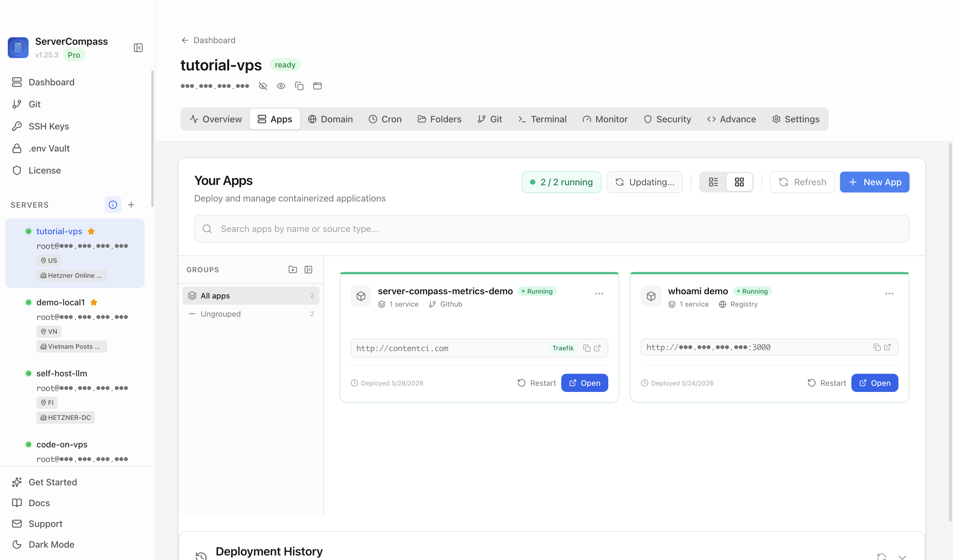Open the whoami demo app

click(875, 383)
